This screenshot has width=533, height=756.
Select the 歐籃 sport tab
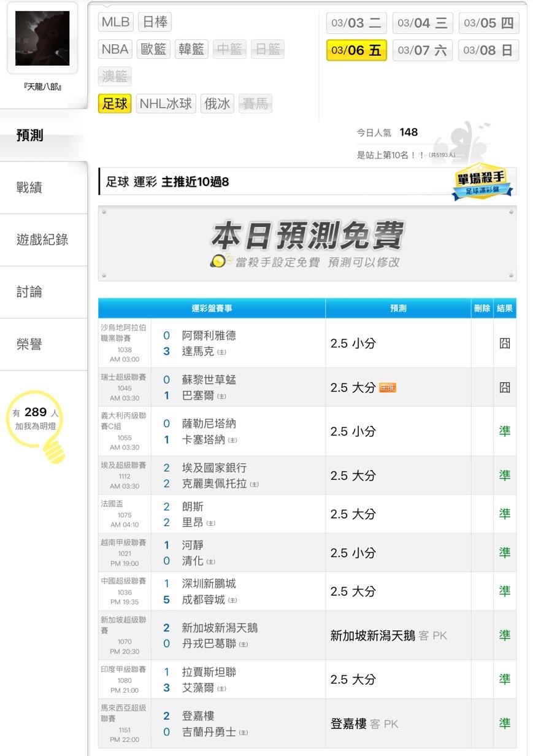(x=154, y=49)
